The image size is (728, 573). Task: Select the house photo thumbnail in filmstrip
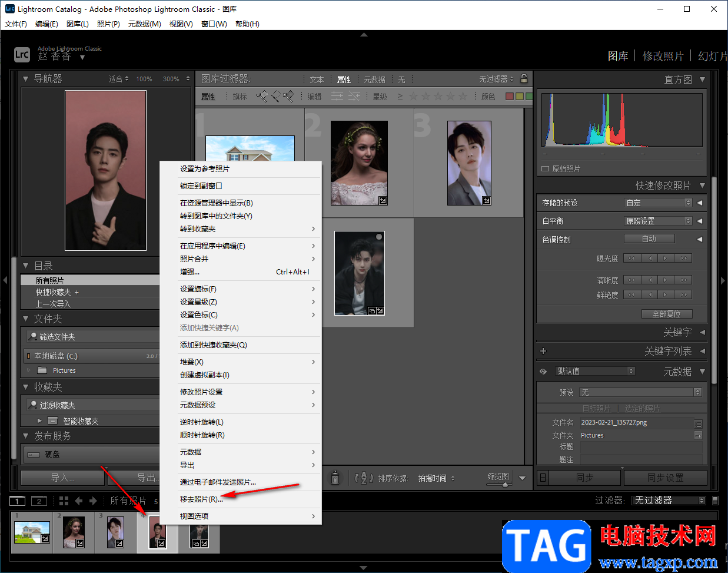[32, 532]
